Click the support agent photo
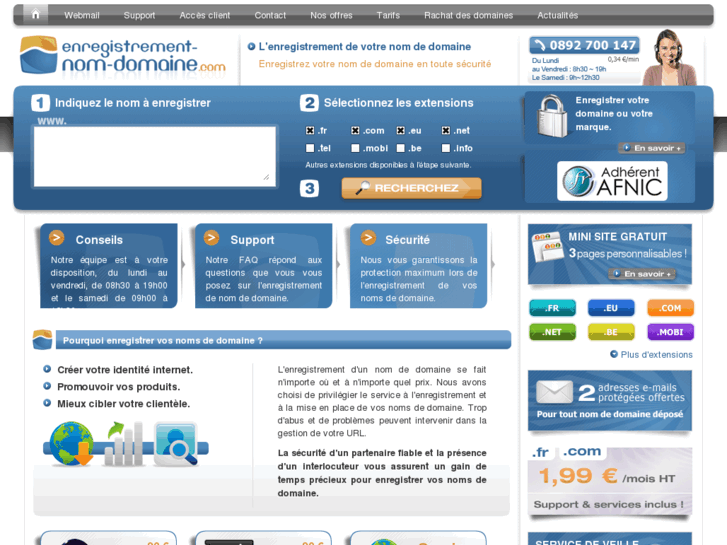Viewport: 727px width, 545px height. pyautogui.click(x=670, y=58)
